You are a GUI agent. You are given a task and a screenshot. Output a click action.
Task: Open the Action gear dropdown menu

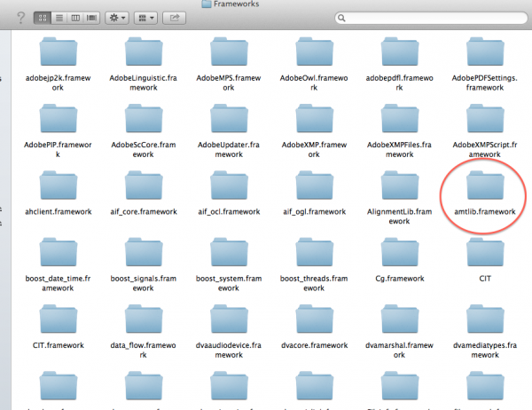coord(117,18)
